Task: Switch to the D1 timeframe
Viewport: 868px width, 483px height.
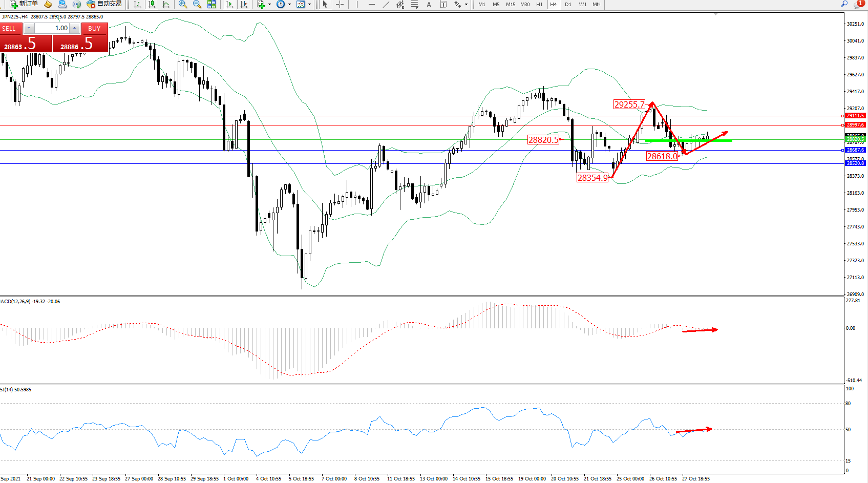Action: click(568, 4)
